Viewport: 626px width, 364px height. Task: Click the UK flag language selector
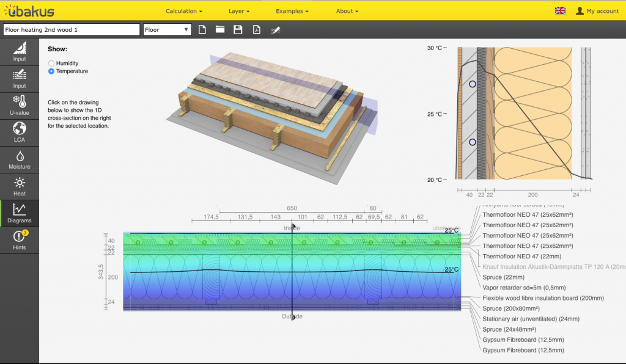559,11
